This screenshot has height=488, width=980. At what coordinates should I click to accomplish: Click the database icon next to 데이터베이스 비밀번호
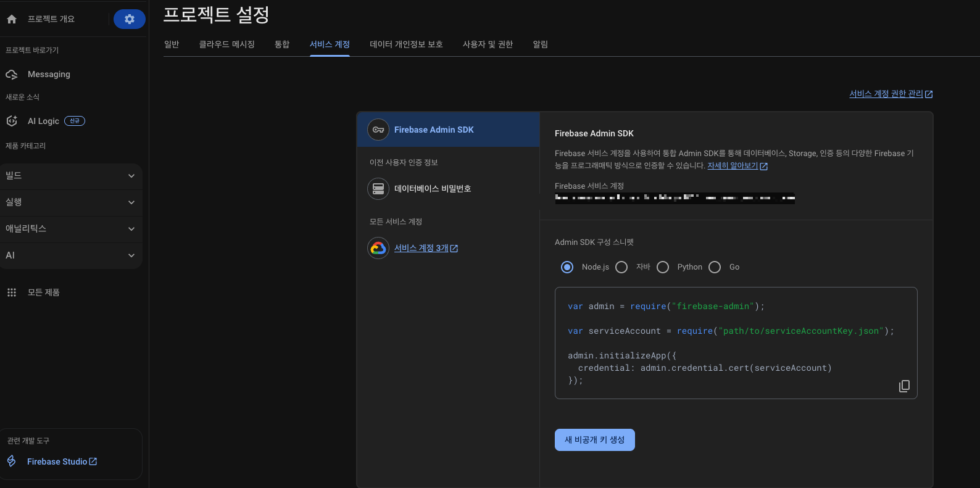point(378,189)
